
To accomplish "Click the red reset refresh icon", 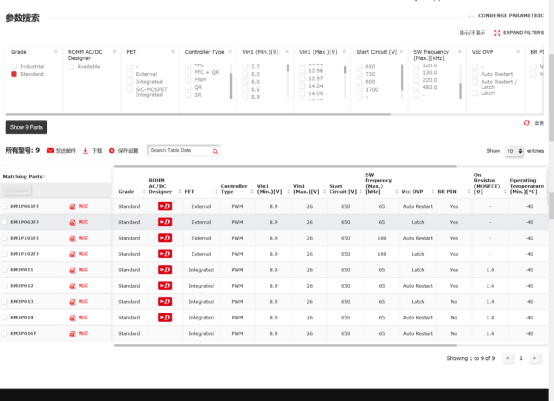I will [526, 123].
